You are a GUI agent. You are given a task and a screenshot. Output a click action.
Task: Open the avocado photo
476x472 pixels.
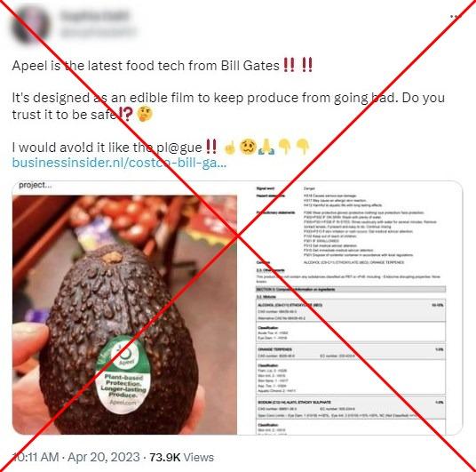124,315
